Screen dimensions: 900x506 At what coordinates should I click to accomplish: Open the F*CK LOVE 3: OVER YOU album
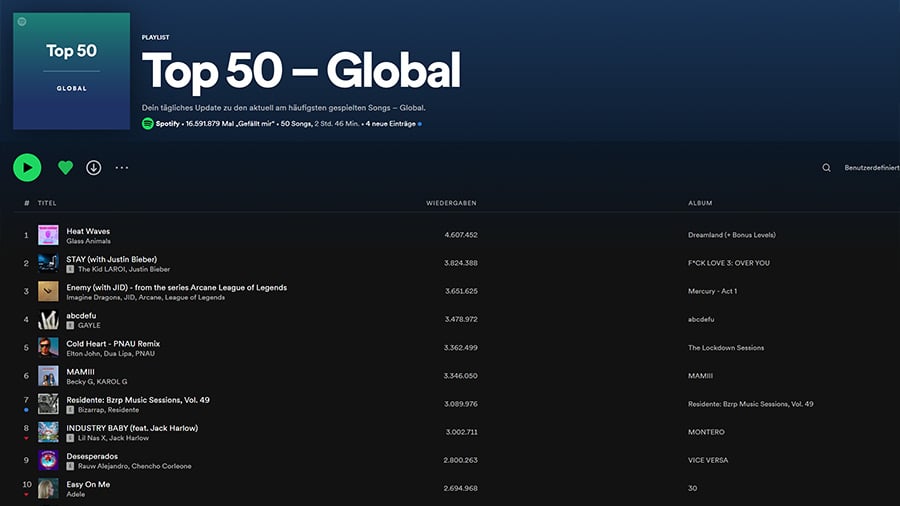(x=729, y=263)
